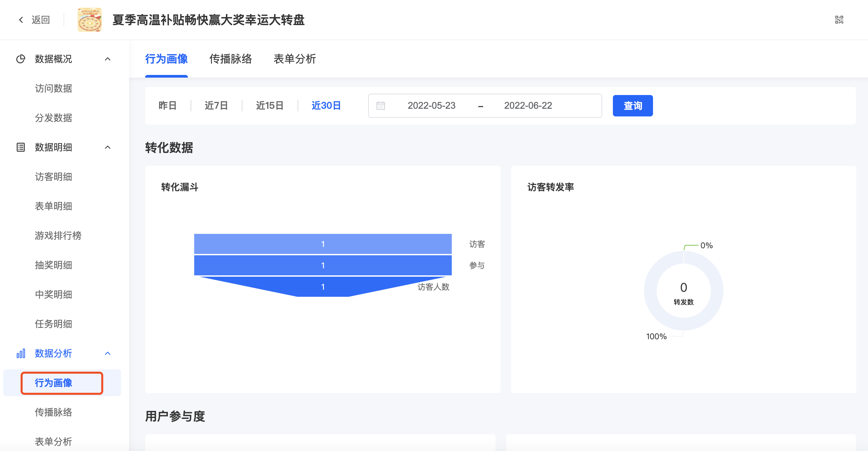Select the 近7日 date range
The image size is (868, 451).
pyautogui.click(x=216, y=105)
